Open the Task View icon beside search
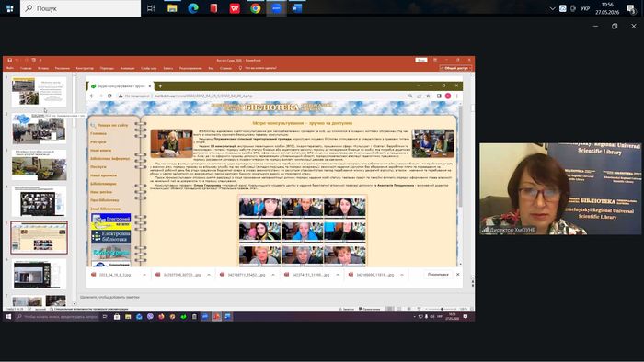The width and height of the screenshot is (644, 362). tap(151, 8)
